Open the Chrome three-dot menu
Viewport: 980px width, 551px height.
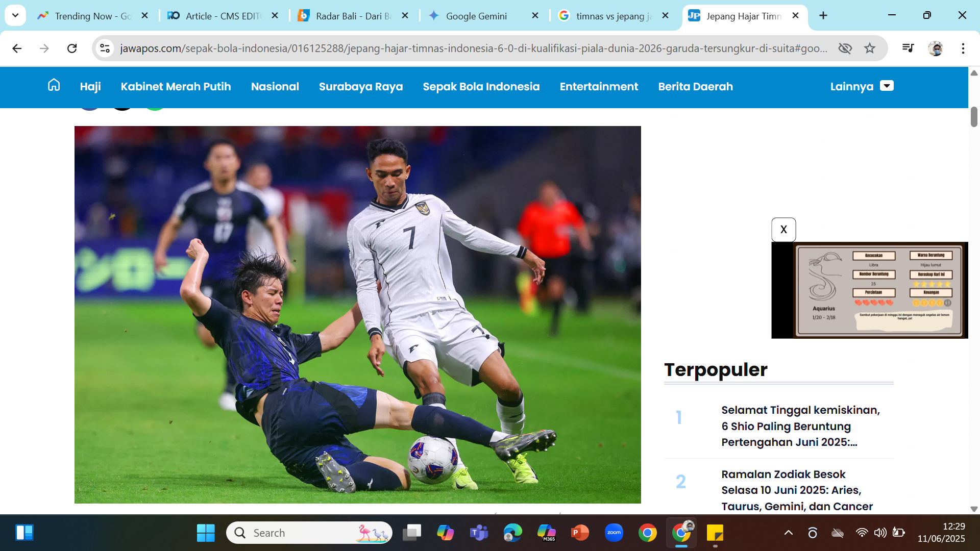(x=963, y=48)
